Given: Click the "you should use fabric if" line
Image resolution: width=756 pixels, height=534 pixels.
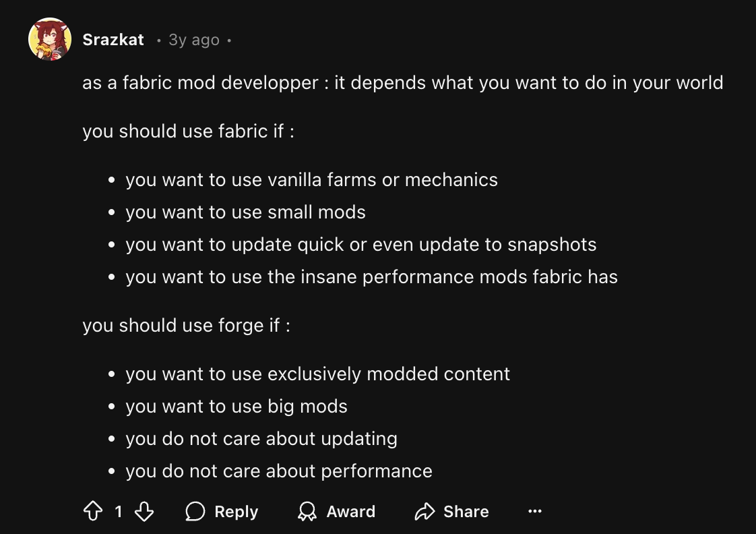Looking at the screenshot, I should pyautogui.click(x=188, y=131).
